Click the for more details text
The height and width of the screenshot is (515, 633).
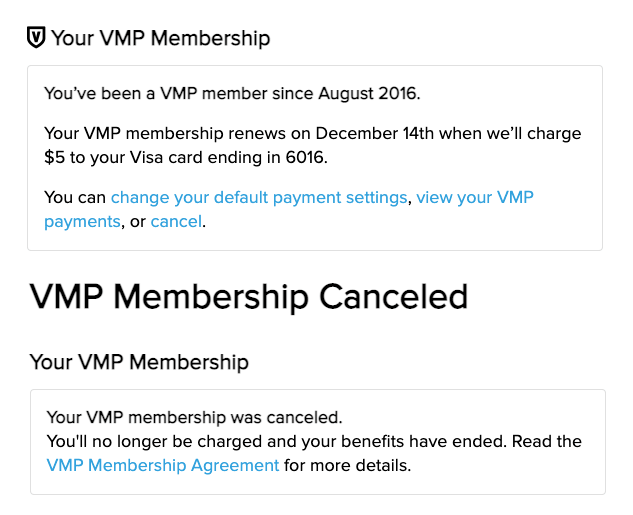tap(348, 465)
